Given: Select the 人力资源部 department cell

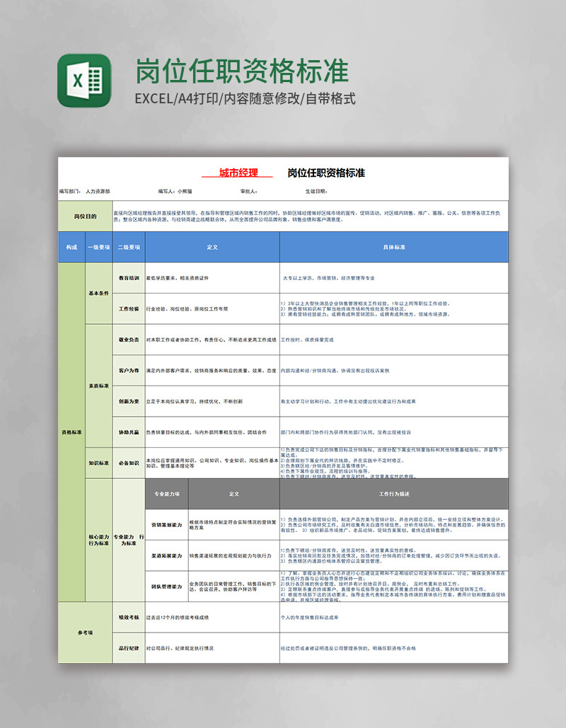Looking at the screenshot, I should coord(99,190).
